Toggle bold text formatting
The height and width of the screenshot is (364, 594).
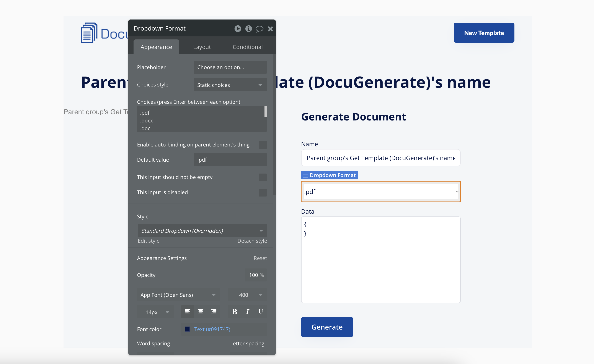click(x=235, y=312)
